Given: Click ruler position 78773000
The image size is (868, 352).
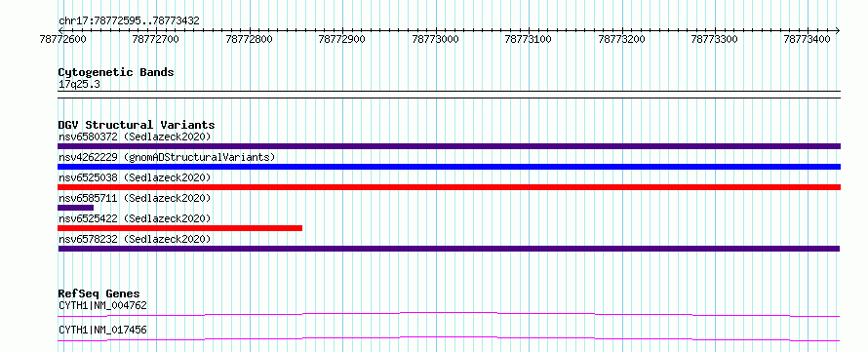Looking at the screenshot, I should (435, 39).
